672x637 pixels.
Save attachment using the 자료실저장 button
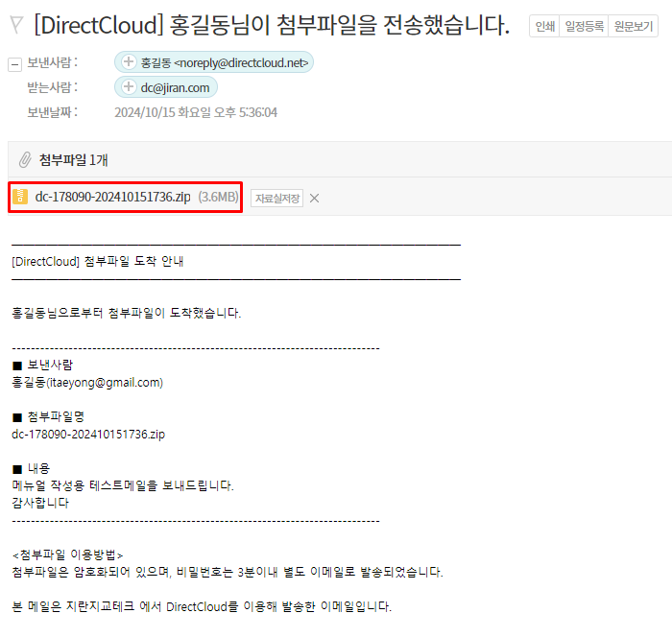tap(277, 199)
